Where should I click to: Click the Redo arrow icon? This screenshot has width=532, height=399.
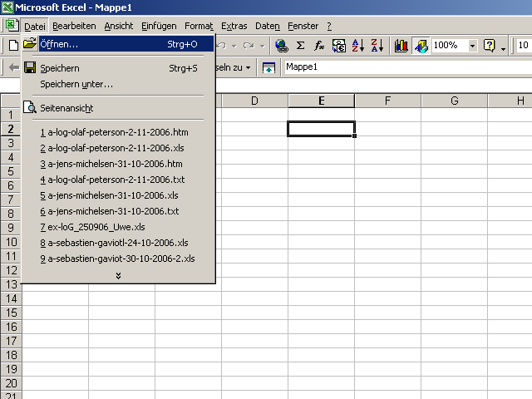(x=249, y=46)
